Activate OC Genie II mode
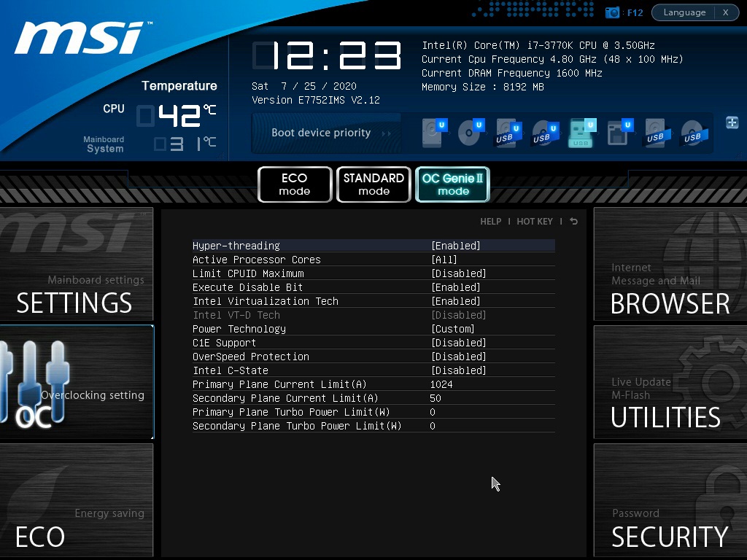 click(x=452, y=184)
